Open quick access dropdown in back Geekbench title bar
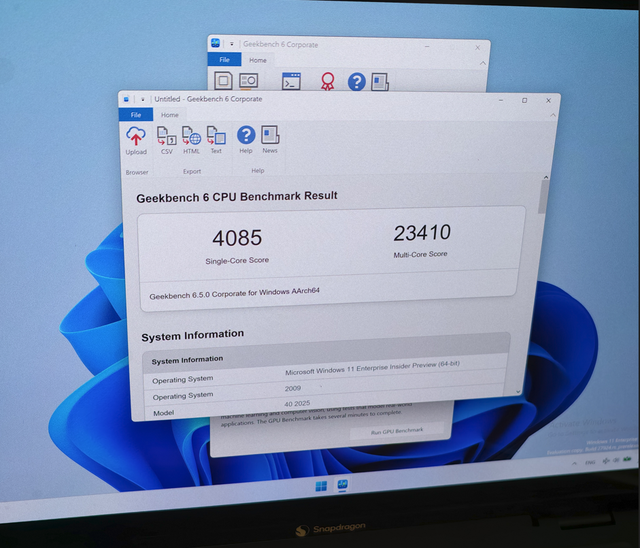 coord(231,44)
